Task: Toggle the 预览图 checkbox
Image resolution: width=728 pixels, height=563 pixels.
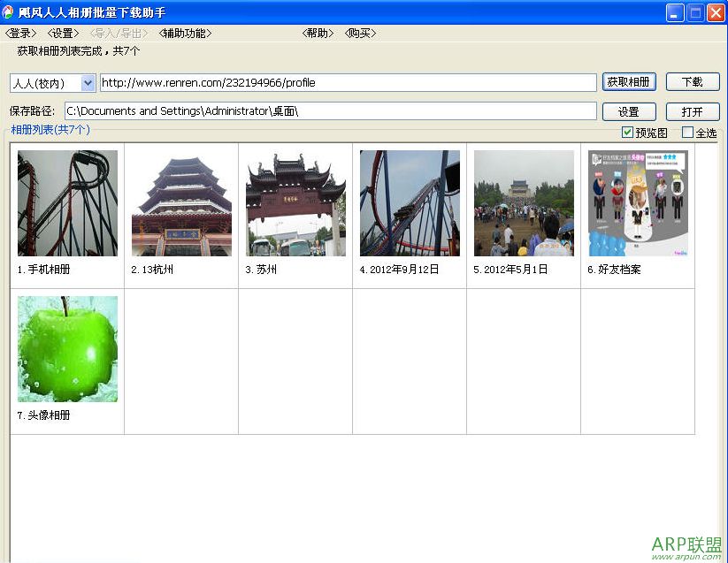Action: 628,133
